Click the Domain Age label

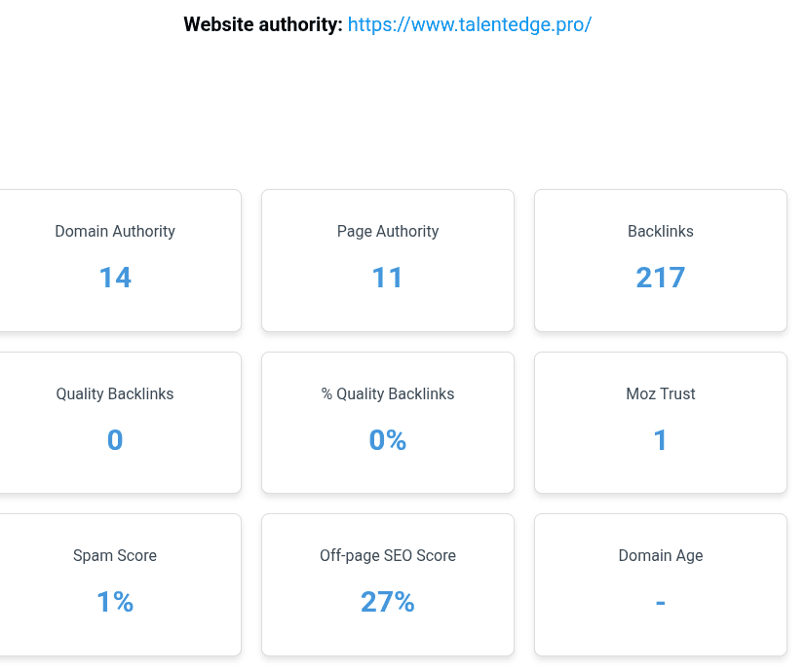[x=661, y=555]
